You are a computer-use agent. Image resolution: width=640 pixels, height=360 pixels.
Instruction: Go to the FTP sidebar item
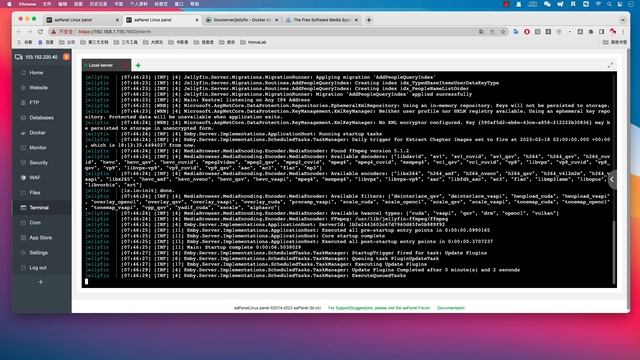tap(34, 102)
